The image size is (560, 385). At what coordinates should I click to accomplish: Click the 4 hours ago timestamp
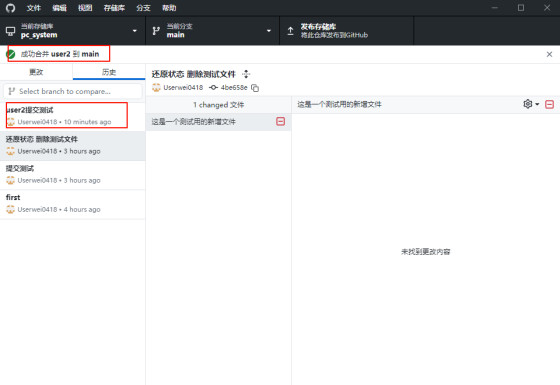pyautogui.click(x=82, y=210)
